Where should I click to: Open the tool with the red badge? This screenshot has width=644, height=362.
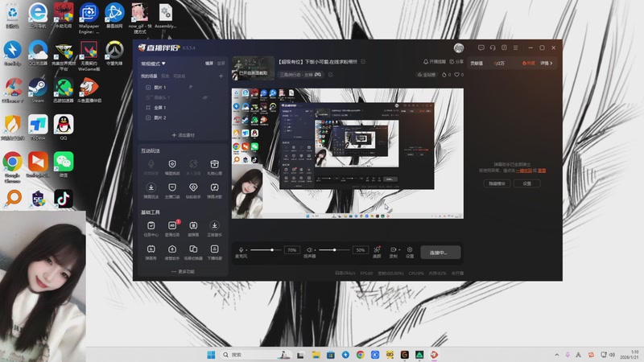(172, 228)
